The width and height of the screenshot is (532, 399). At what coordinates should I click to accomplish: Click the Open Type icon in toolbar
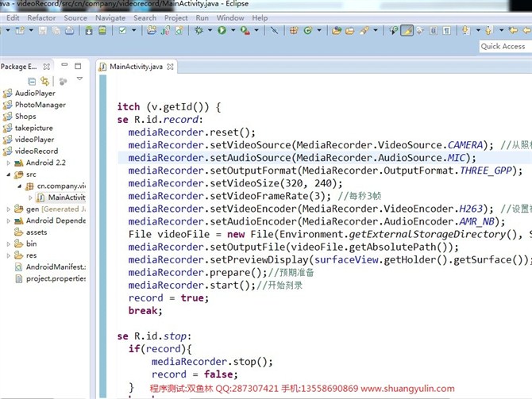(x=337, y=30)
